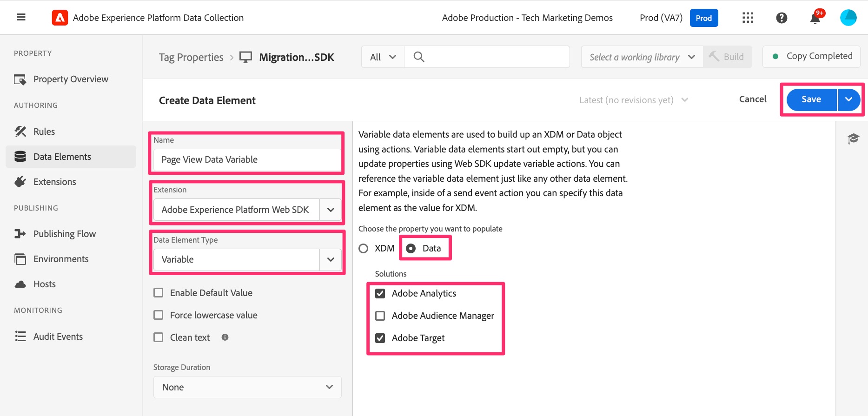Select the XDM radio button

pos(364,249)
